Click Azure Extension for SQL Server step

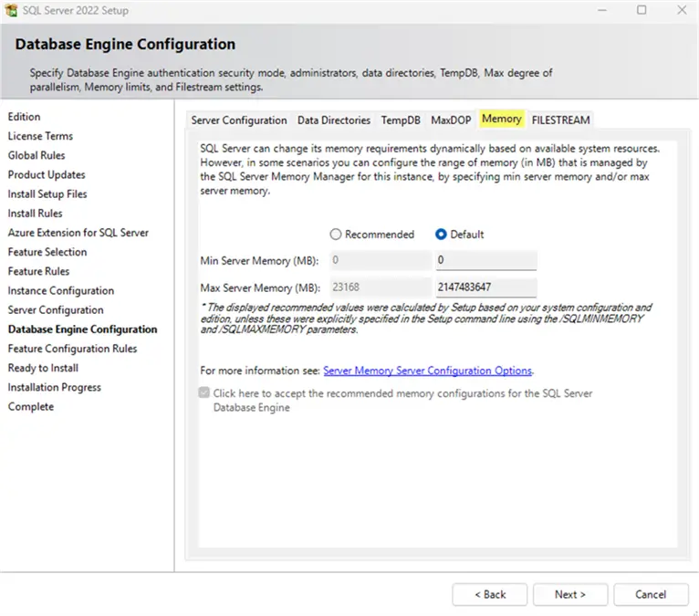(x=78, y=233)
